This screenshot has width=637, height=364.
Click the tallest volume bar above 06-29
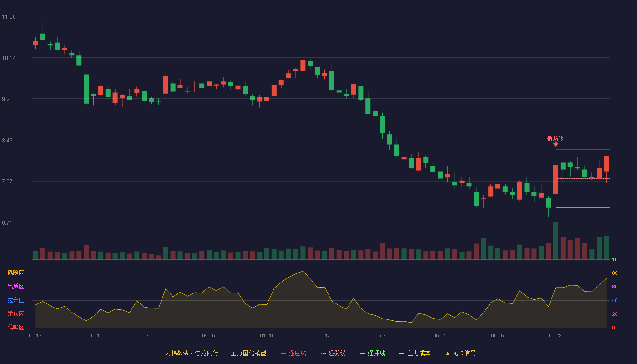pyautogui.click(x=556, y=241)
